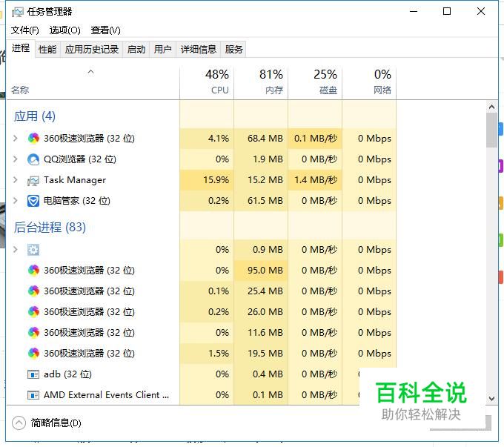Expand the 电脑管家 app entry
Viewport: 504px width, 447px height.
click(x=15, y=201)
